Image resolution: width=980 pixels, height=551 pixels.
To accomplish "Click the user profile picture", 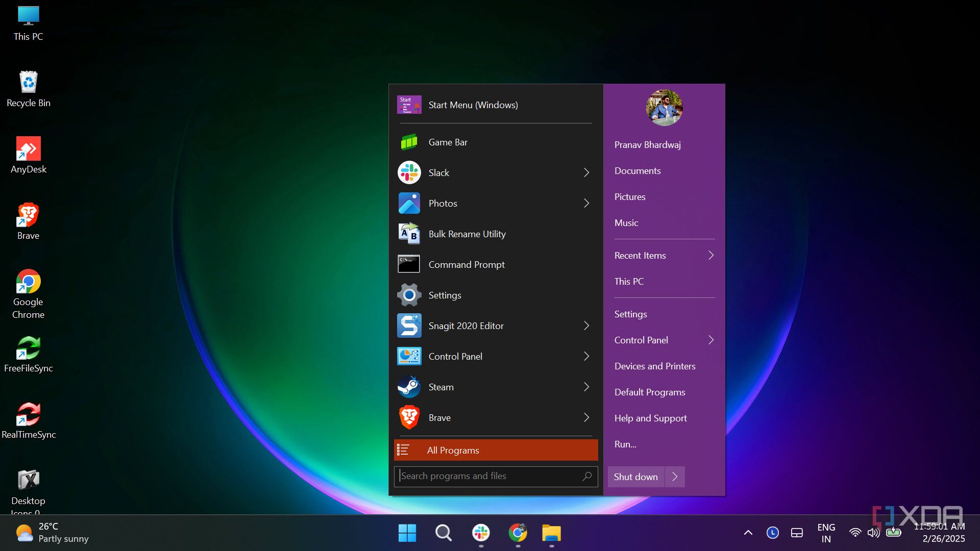I will click(665, 108).
